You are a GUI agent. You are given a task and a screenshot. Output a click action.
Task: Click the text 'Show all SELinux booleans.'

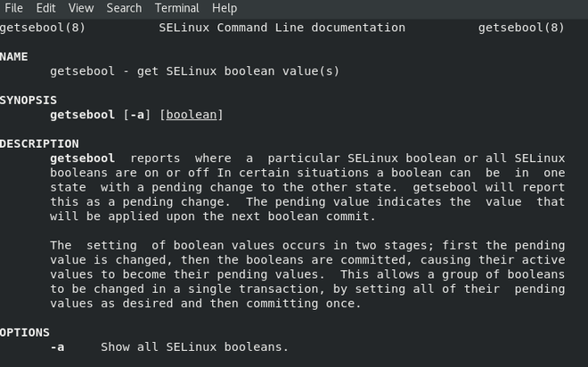194,347
